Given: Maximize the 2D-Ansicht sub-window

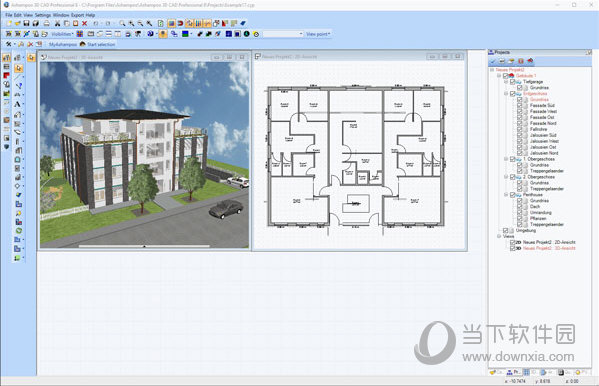Looking at the screenshot, I should point(445,57).
